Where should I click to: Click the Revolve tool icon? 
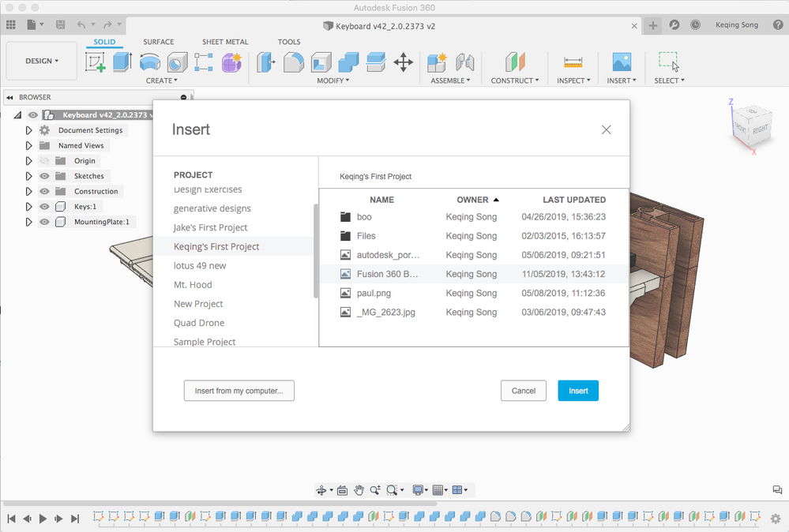coord(150,62)
